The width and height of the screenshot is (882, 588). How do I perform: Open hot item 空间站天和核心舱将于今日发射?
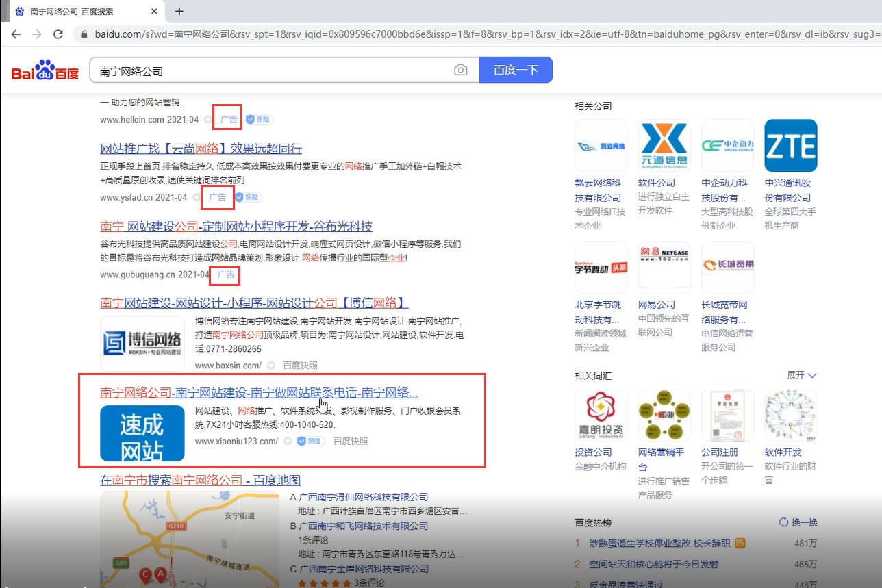[654, 565]
